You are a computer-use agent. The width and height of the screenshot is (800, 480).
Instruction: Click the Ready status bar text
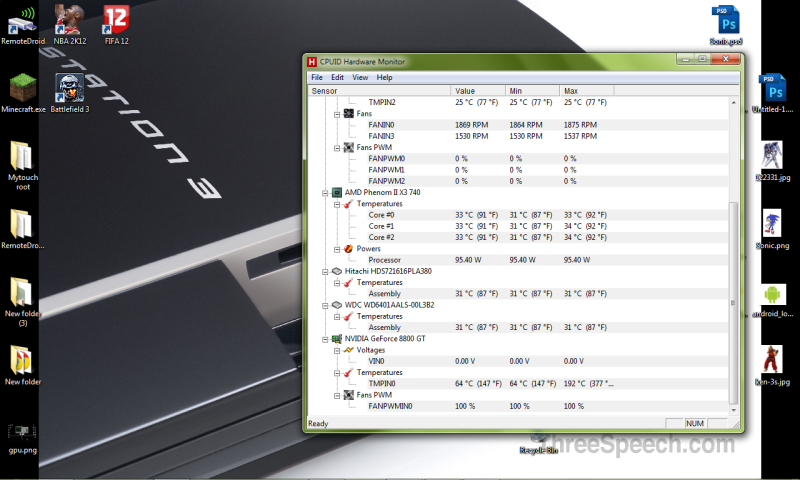[x=318, y=423]
